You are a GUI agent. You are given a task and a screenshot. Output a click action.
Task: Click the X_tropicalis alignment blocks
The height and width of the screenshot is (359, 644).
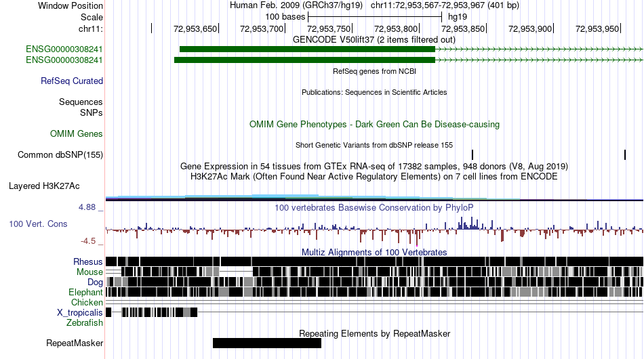152,312
